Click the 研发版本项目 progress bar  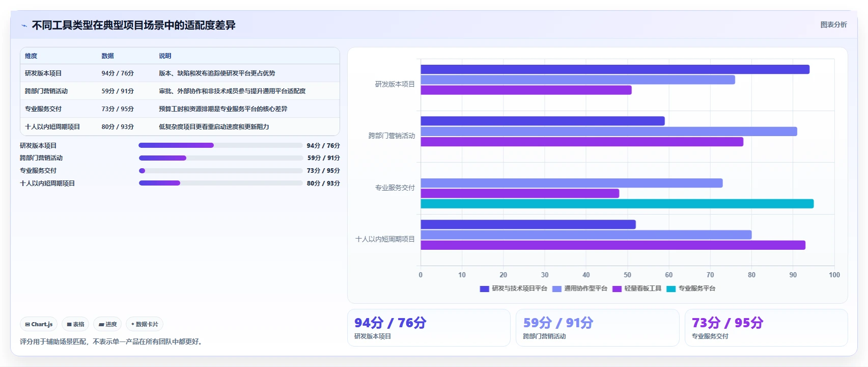tap(220, 145)
